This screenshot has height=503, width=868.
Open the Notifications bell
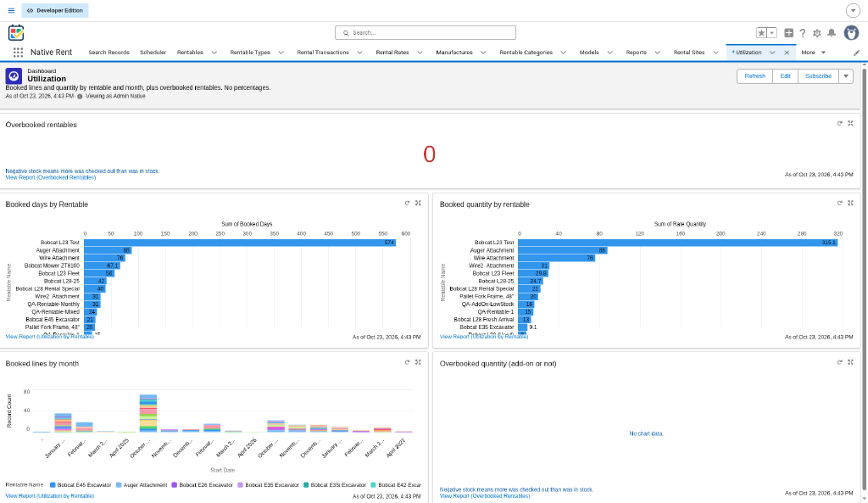pos(832,33)
